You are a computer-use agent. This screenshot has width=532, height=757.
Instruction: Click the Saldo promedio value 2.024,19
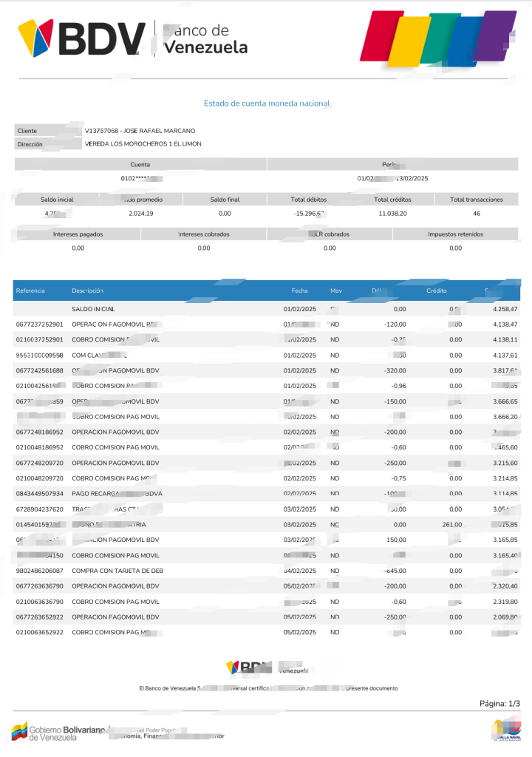(141, 214)
